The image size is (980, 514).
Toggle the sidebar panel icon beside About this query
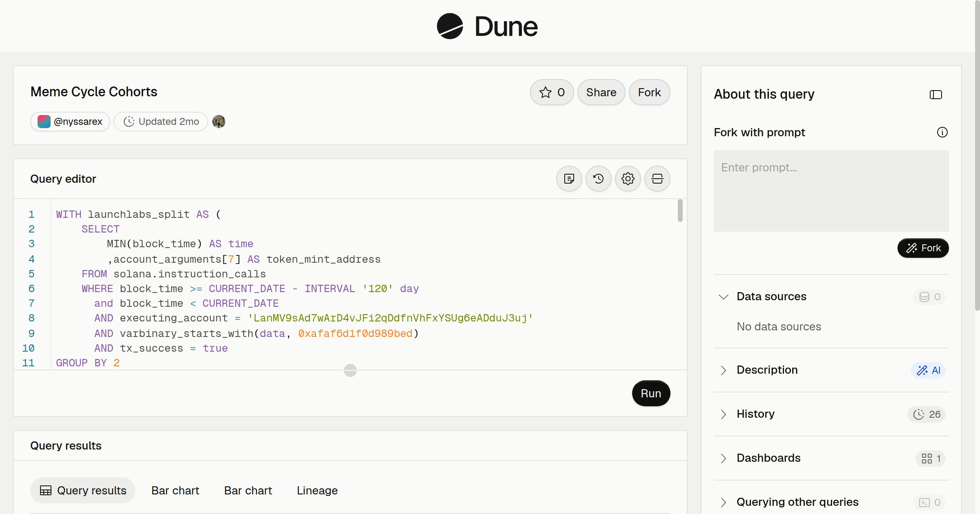936,95
